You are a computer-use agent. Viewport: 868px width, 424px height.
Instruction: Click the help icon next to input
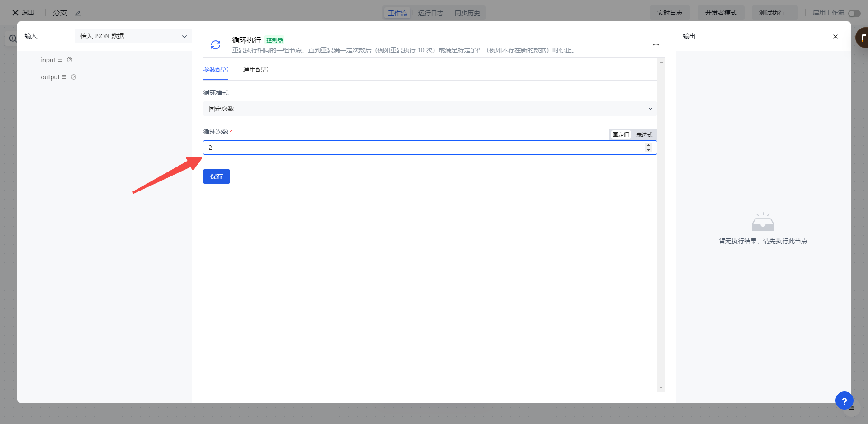click(70, 60)
